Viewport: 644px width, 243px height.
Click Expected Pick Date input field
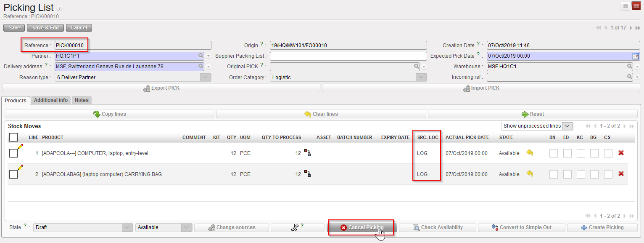pos(560,56)
